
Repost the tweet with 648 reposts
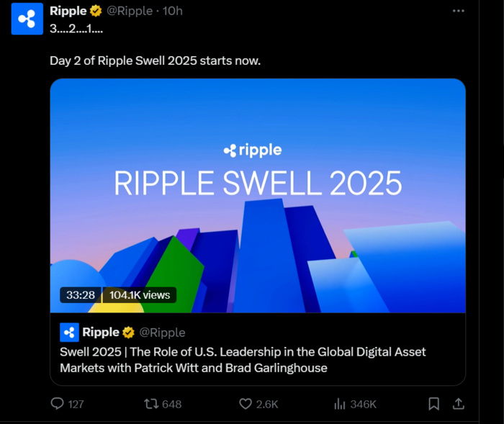[x=152, y=404]
